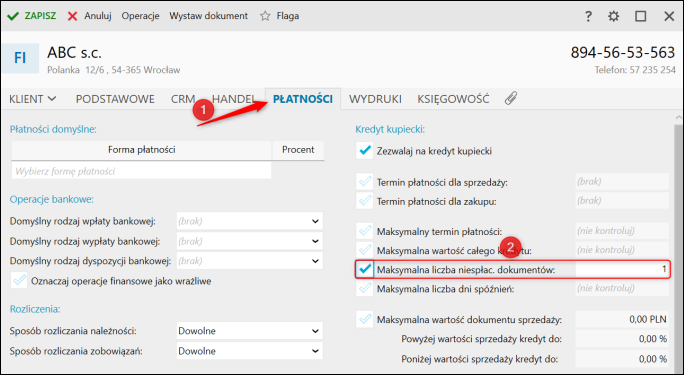Open Sposób rozliczania należności dropdown
The height and width of the screenshot is (375, 684).
coord(250,331)
